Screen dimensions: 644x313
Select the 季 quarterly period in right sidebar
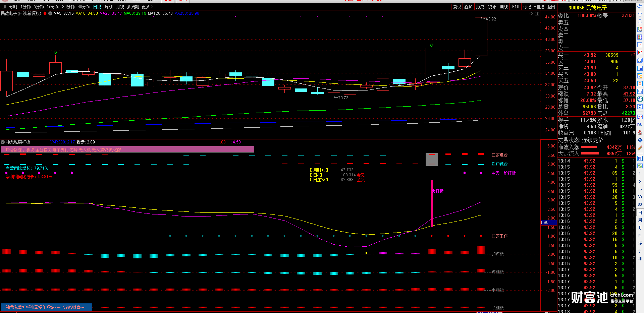coord(640,251)
